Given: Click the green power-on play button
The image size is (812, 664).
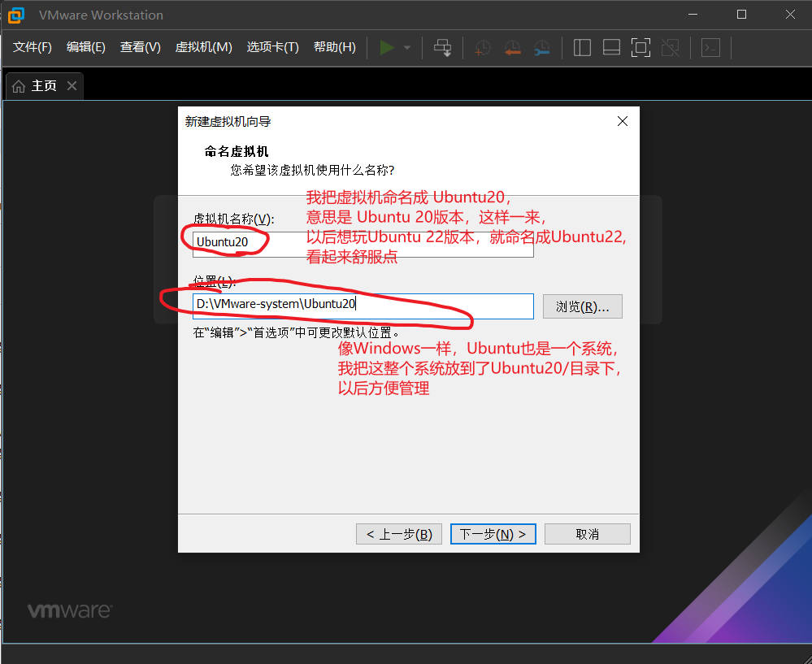Looking at the screenshot, I should (x=387, y=48).
